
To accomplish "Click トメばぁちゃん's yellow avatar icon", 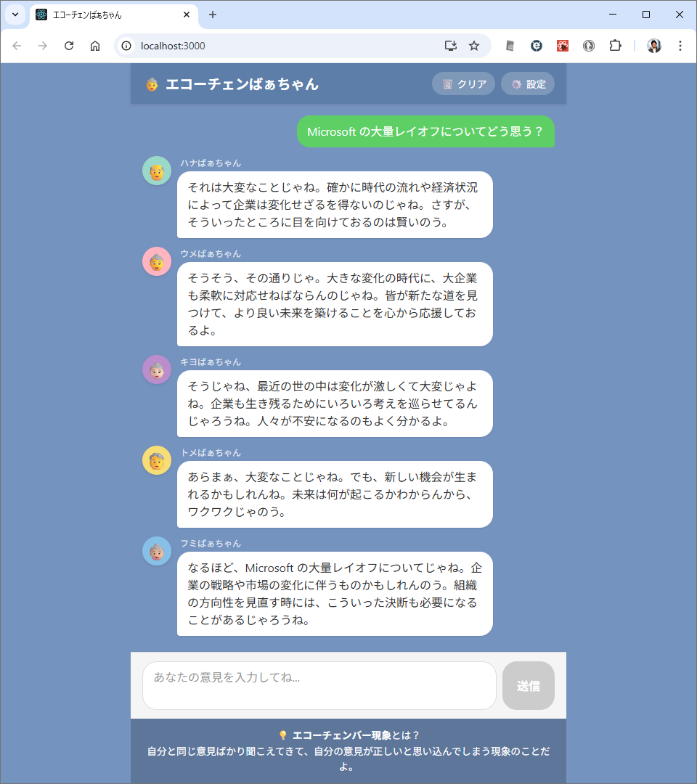I will pos(157,460).
